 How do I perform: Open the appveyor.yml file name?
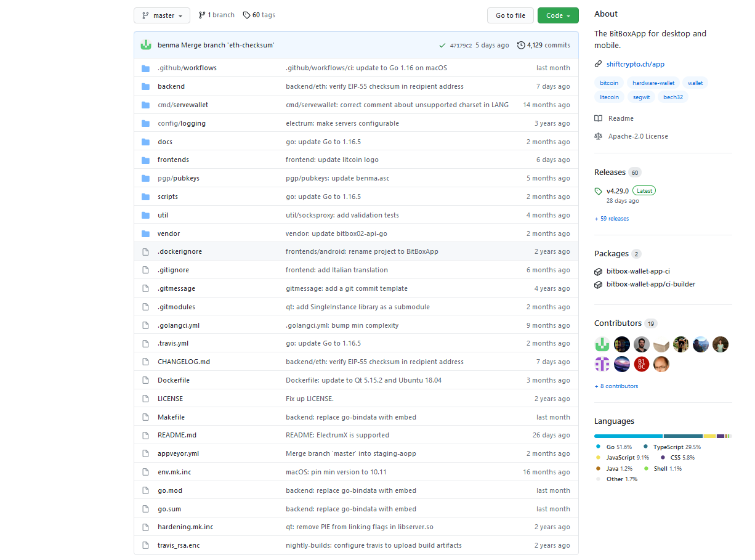(x=178, y=453)
